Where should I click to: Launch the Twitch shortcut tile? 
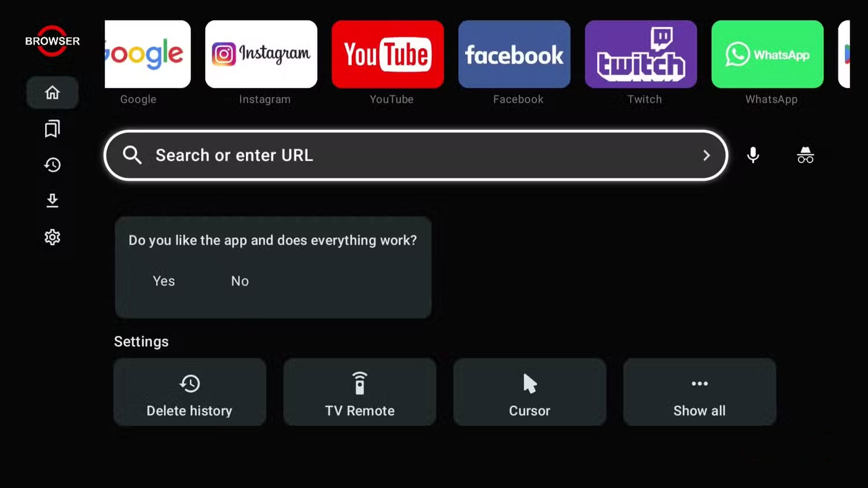641,54
